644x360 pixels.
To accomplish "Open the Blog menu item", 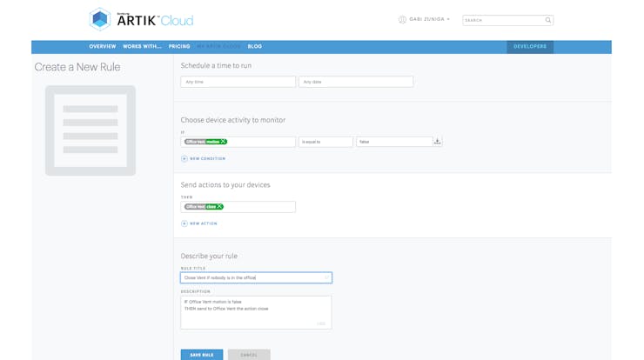I will pos(254,46).
